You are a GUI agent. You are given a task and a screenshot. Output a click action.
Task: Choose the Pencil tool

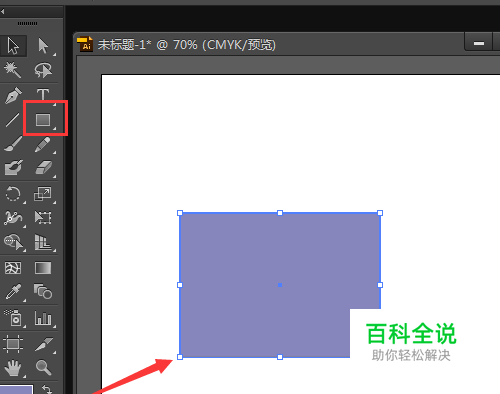pyautogui.click(x=43, y=144)
